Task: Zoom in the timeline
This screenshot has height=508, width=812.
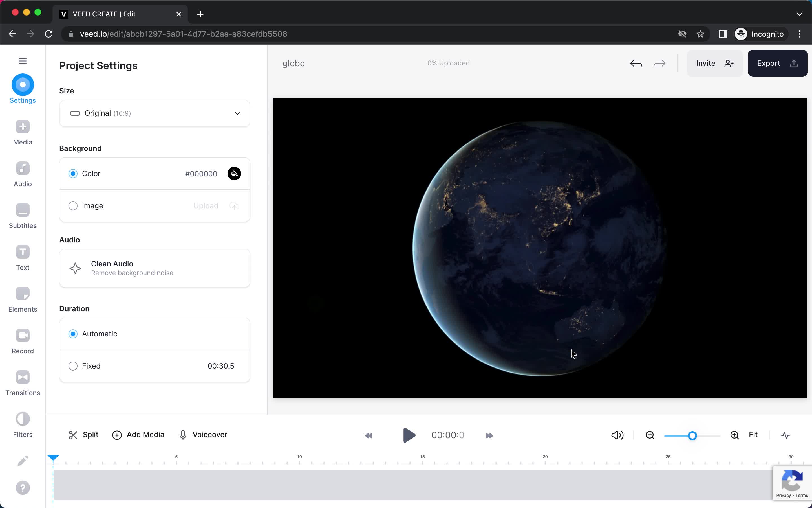Action: 734,435
